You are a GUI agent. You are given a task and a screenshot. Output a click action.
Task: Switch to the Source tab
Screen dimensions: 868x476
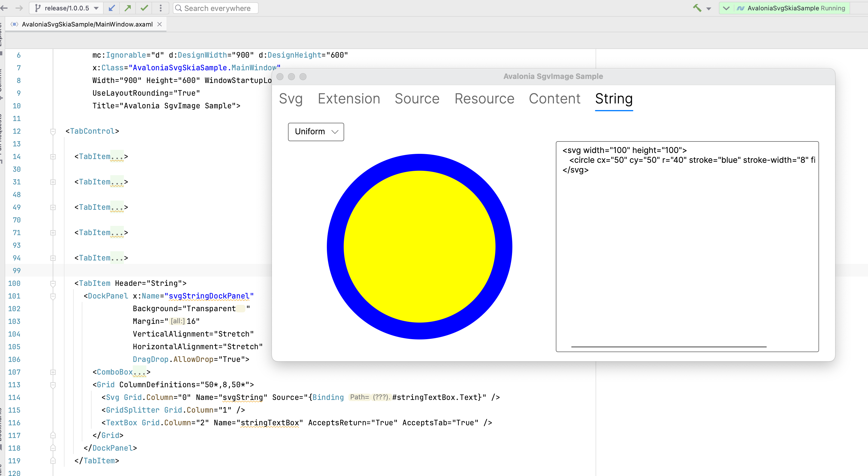tap(417, 99)
